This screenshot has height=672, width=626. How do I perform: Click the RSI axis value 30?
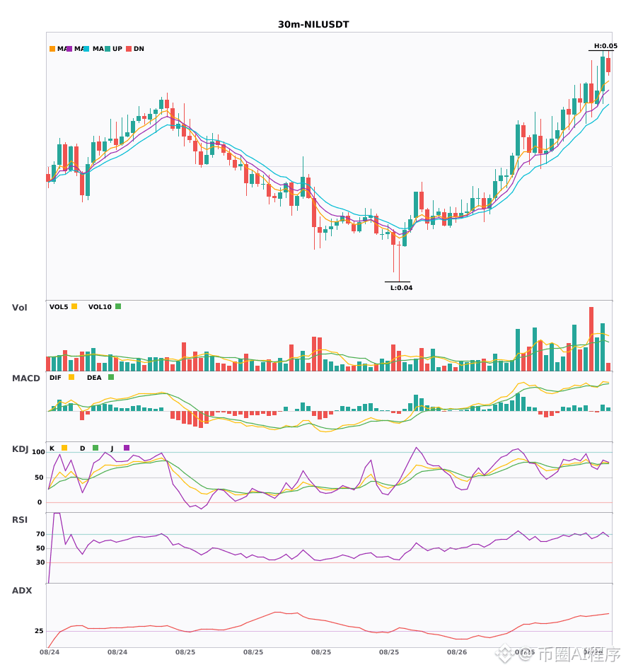[40, 562]
